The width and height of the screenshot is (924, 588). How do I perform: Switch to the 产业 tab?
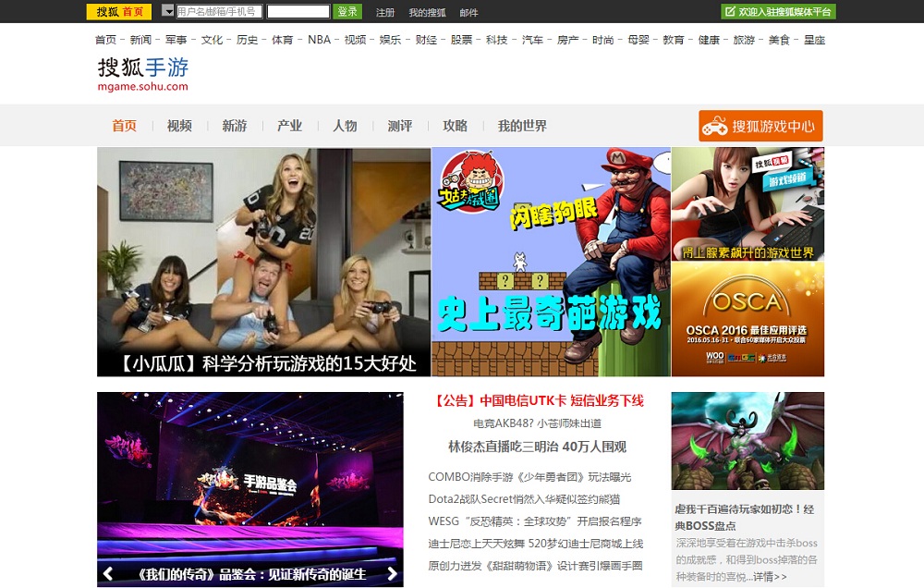coord(289,126)
